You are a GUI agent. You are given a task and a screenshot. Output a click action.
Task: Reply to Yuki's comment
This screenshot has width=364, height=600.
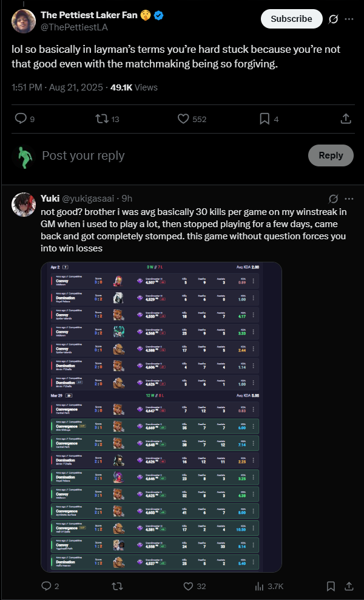(x=46, y=586)
